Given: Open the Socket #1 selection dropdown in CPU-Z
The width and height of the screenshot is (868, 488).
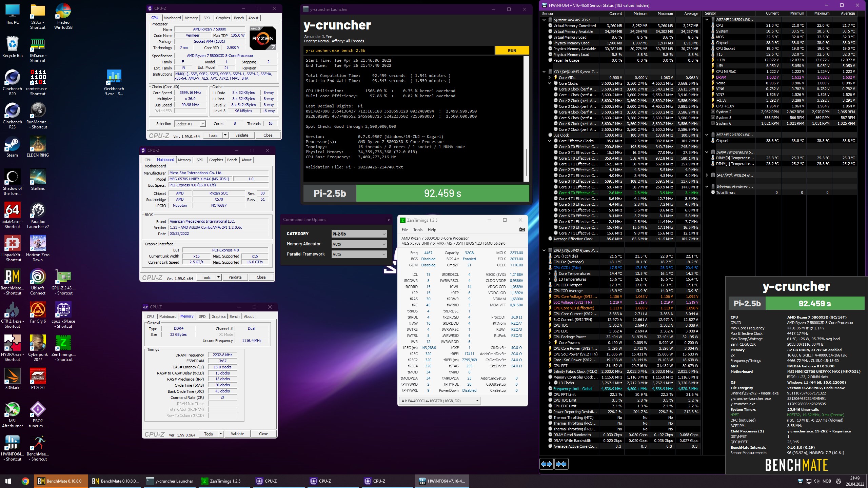Looking at the screenshot, I should point(190,124).
